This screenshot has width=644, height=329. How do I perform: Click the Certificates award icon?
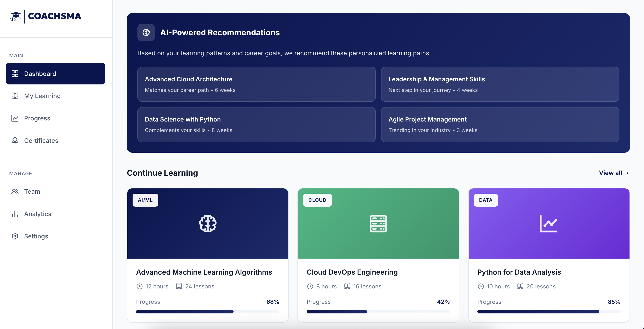15,141
